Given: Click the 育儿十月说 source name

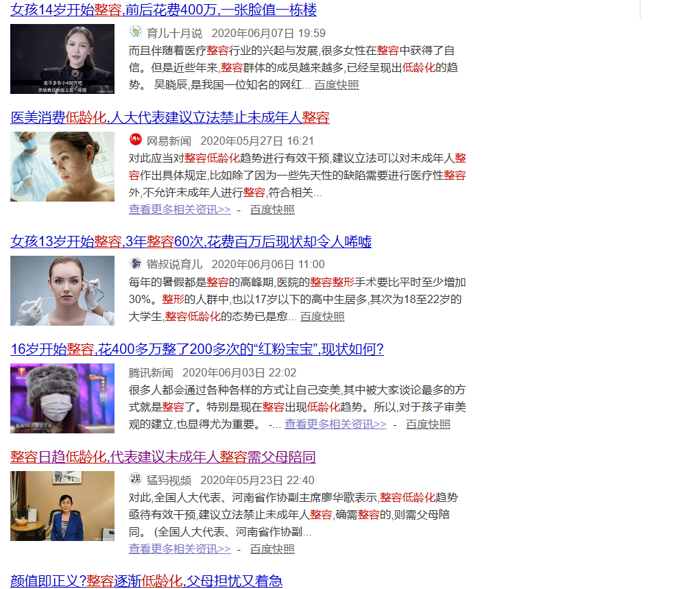Looking at the screenshot, I should 175,33.
